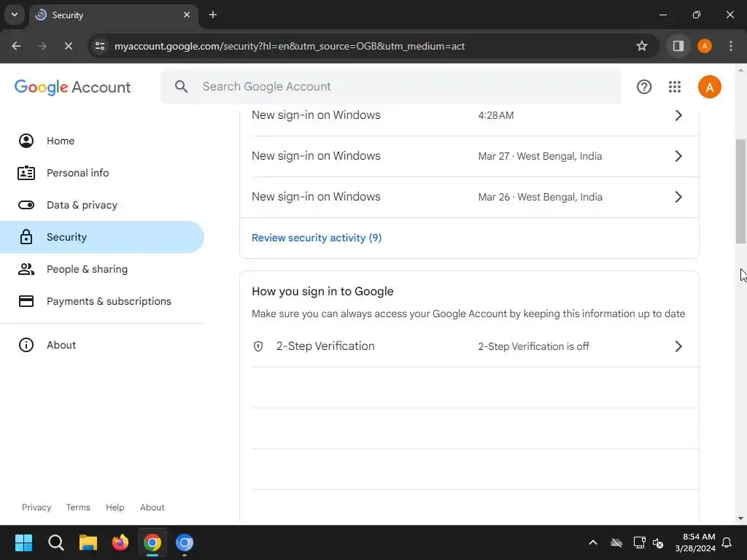Open the About footer link
This screenshot has width=747, height=560.
(x=152, y=507)
